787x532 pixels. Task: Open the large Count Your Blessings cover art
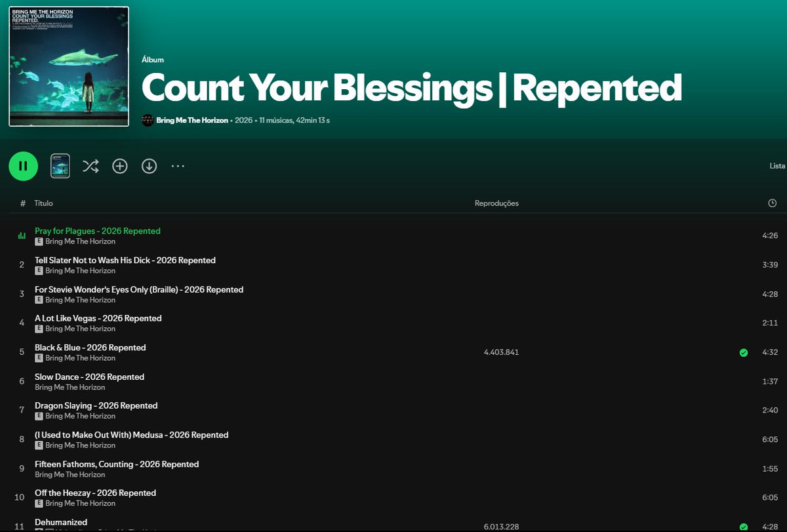tap(69, 66)
